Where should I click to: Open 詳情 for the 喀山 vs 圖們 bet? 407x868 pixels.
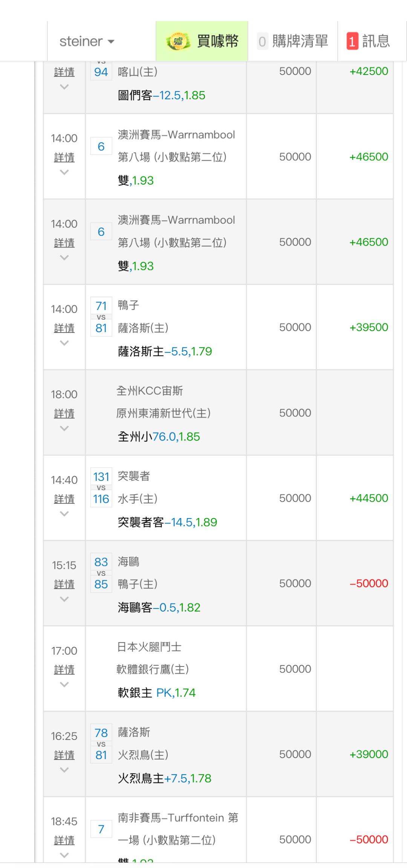click(x=64, y=72)
